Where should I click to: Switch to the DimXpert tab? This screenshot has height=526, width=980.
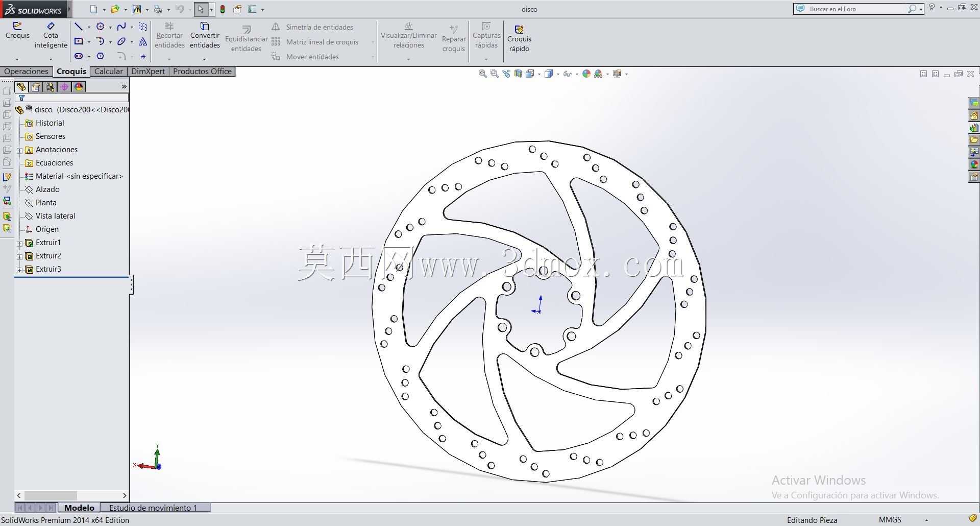point(148,71)
